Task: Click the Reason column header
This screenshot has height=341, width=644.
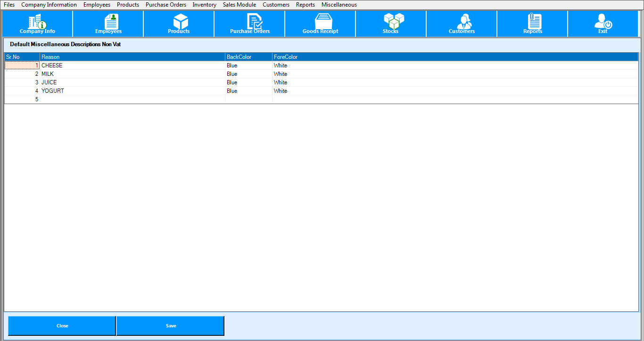Action: coord(132,57)
